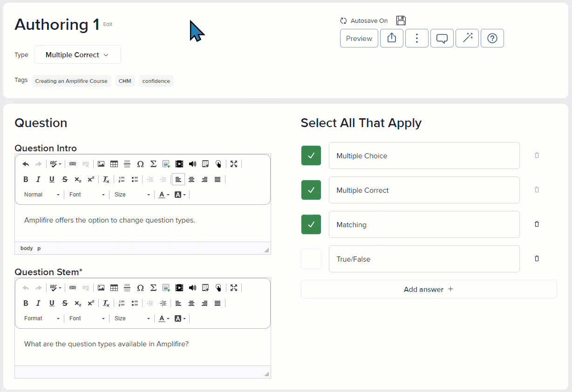Click into the True/False answer field
The image size is (572, 392).
tap(424, 259)
